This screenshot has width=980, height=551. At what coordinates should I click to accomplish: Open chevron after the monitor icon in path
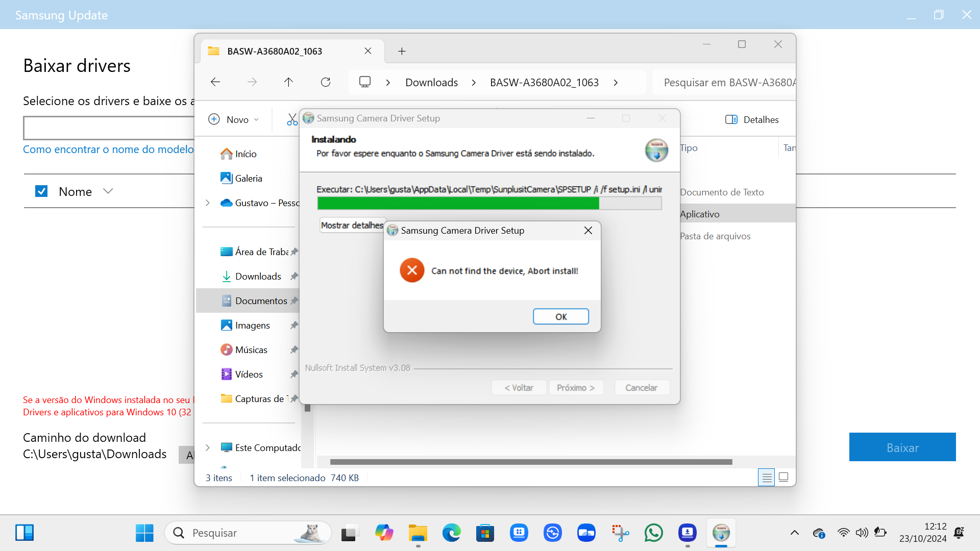click(388, 83)
